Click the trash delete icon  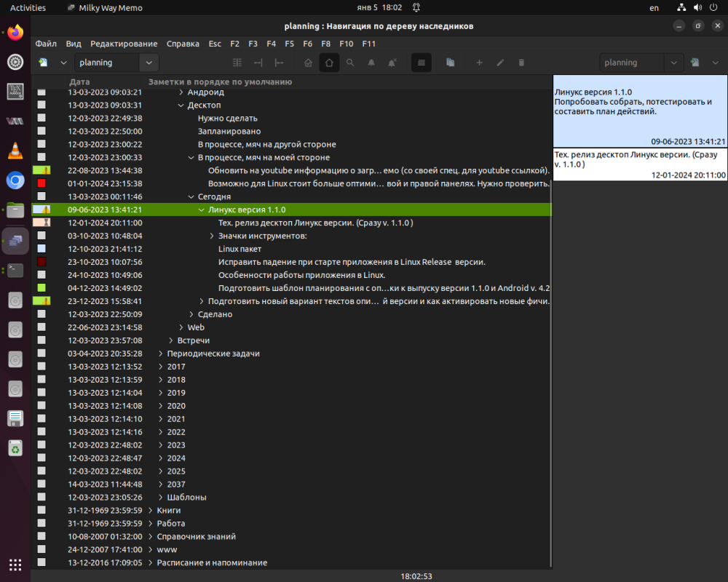tap(521, 63)
